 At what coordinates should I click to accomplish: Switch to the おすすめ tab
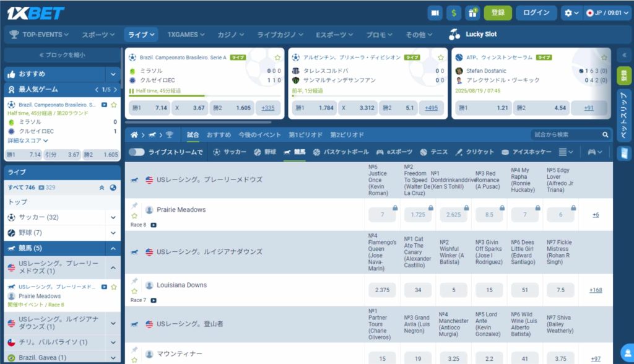coord(219,135)
